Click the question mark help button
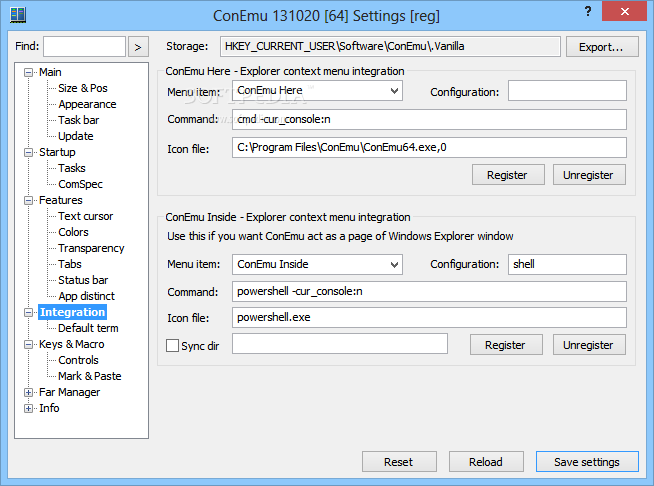This screenshot has height=486, width=654. point(588,11)
